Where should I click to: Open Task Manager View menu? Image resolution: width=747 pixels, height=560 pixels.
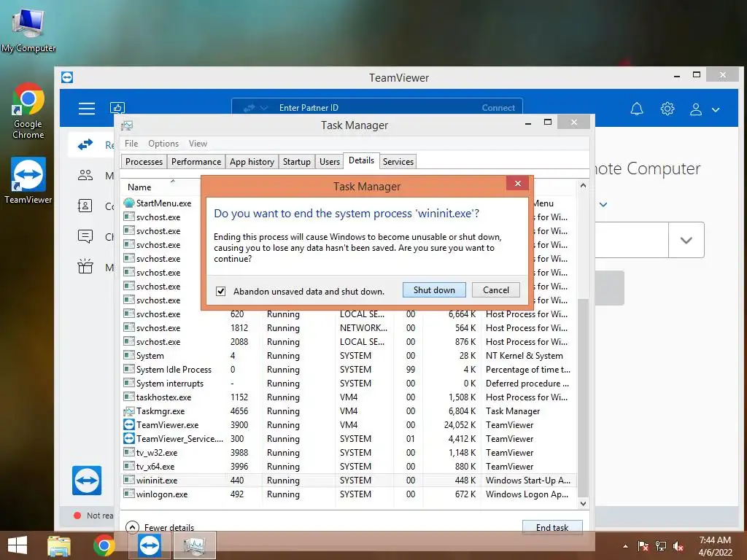pos(198,144)
